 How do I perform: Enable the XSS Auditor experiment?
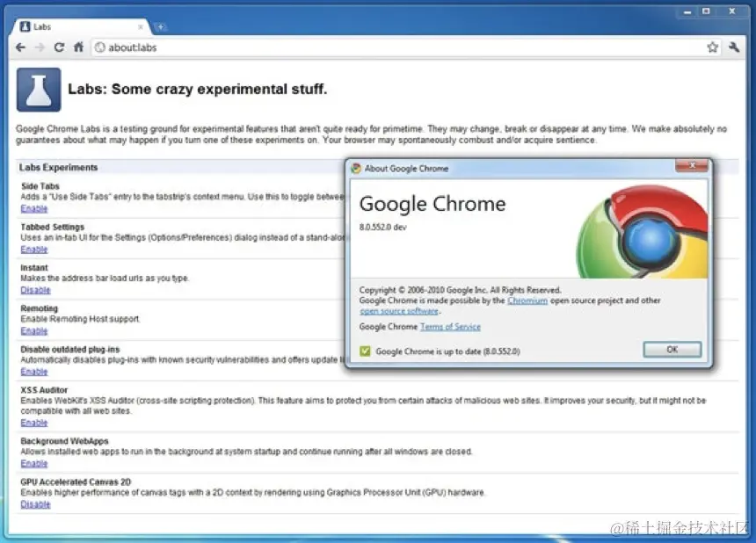pos(34,423)
